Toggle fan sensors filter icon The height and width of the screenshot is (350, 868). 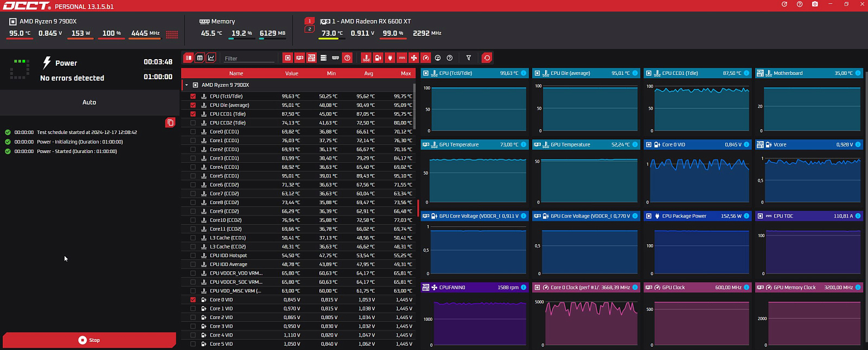coord(414,58)
